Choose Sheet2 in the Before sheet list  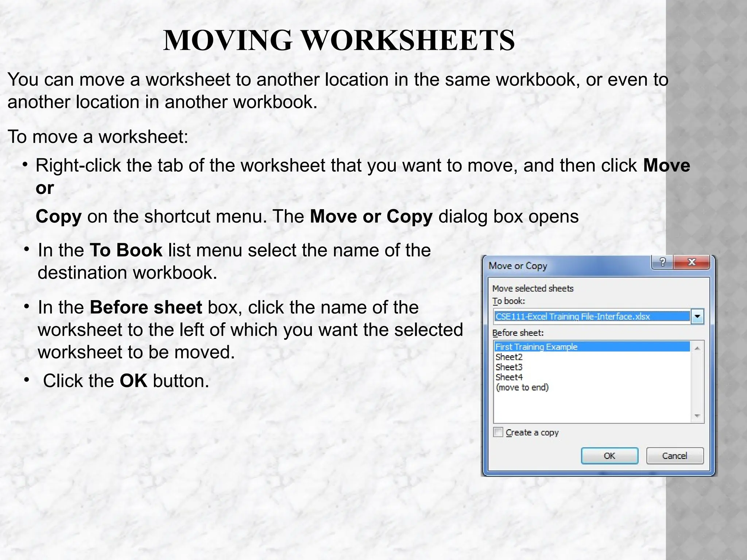coord(592,357)
